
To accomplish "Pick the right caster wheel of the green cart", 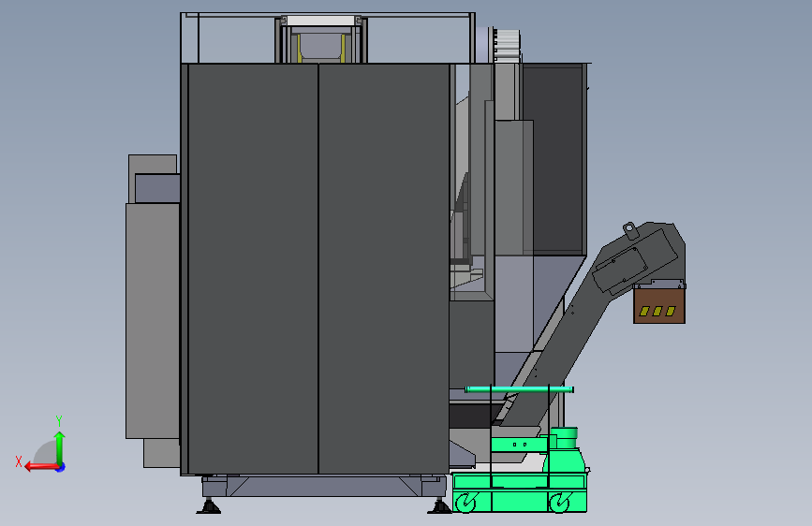I will [x=559, y=503].
